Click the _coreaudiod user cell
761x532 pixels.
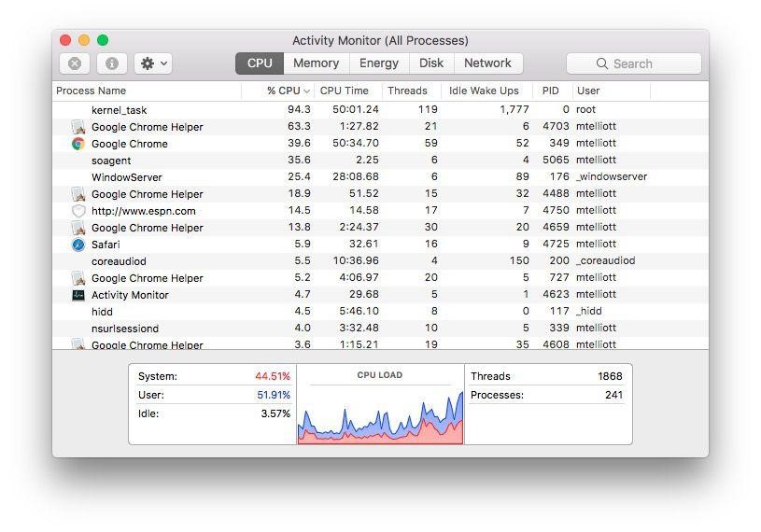(x=606, y=260)
